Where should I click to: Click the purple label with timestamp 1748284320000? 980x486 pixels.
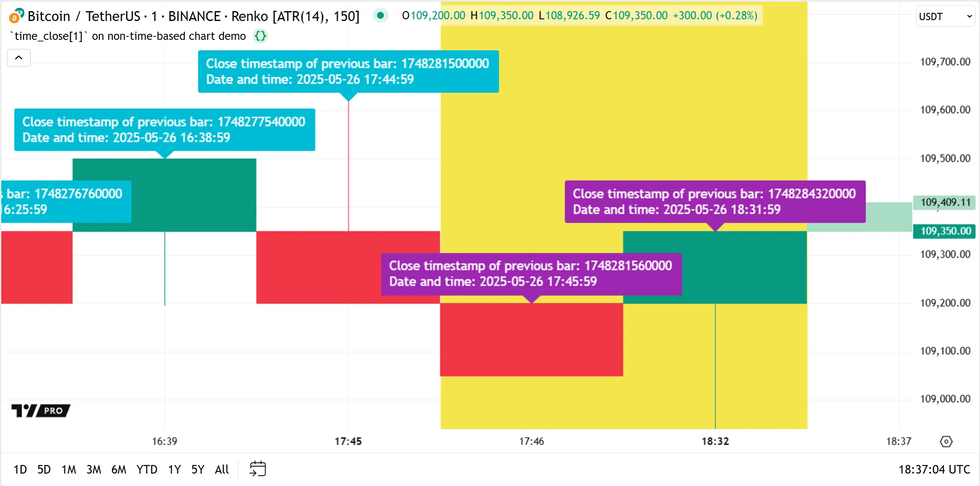click(715, 201)
